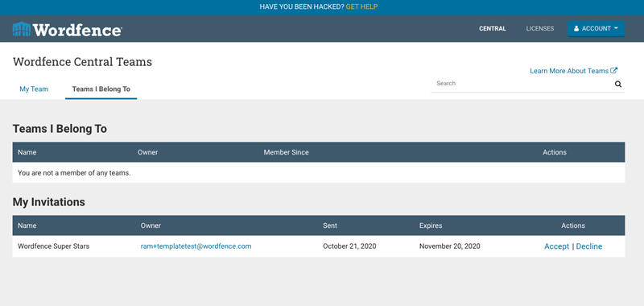The height and width of the screenshot is (306, 644).
Task: Open the GET HELP link
Action: 361,7
